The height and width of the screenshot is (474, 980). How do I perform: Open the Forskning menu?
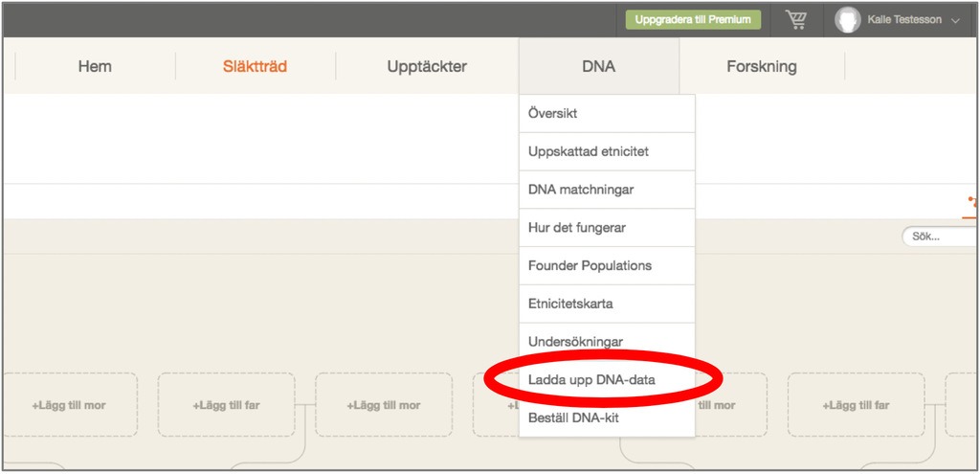coord(761,66)
